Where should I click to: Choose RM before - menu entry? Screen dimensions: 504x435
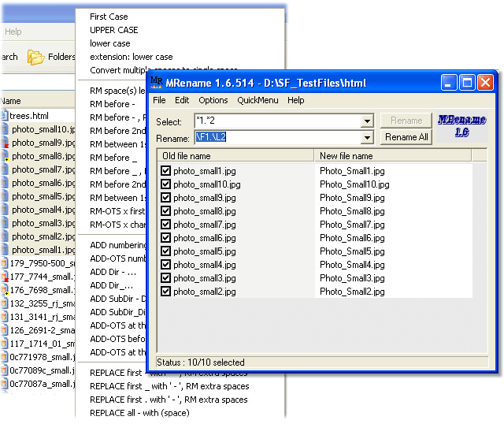pyautogui.click(x=112, y=104)
